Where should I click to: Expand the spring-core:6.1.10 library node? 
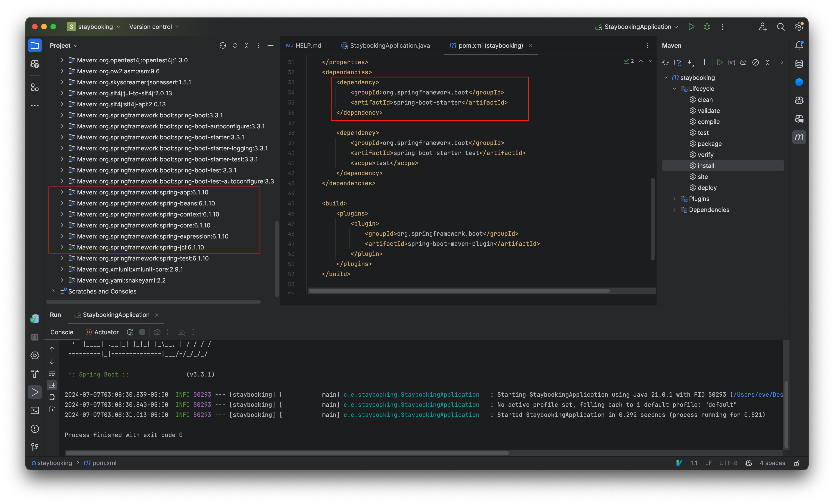tap(62, 225)
